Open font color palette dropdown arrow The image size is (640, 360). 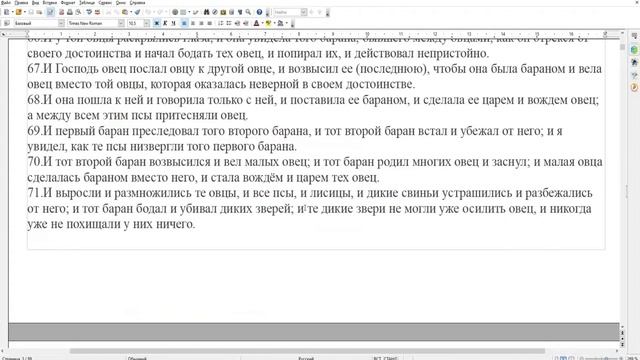click(x=262, y=23)
